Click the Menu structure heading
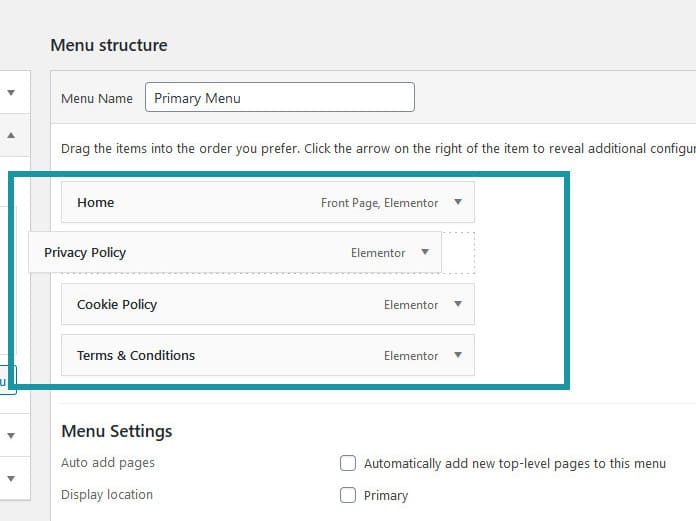Image resolution: width=696 pixels, height=521 pixels. pos(109,45)
